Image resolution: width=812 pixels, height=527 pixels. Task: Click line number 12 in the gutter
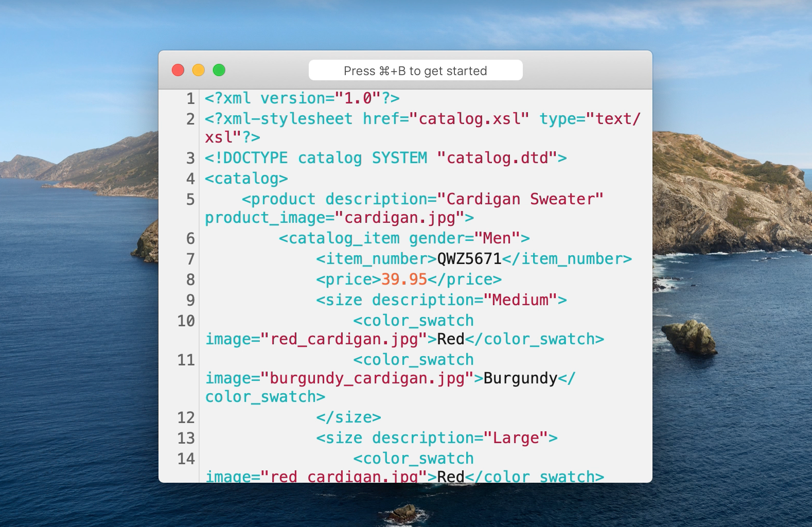186,417
